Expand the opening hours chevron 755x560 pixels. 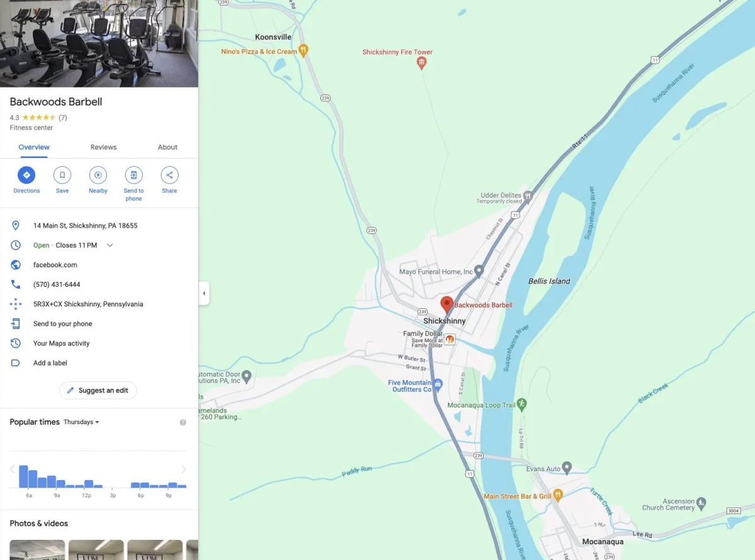[109, 245]
